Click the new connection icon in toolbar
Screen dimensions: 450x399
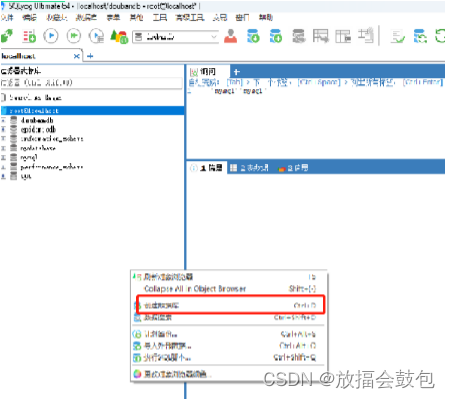7,36
